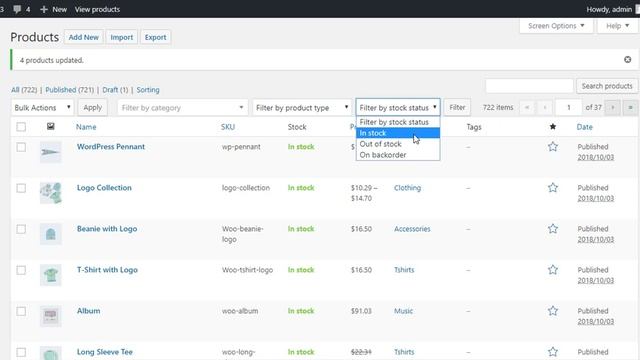The image size is (640, 360).
Task: Toggle featured star for WordPress Pennant
Action: point(553,147)
